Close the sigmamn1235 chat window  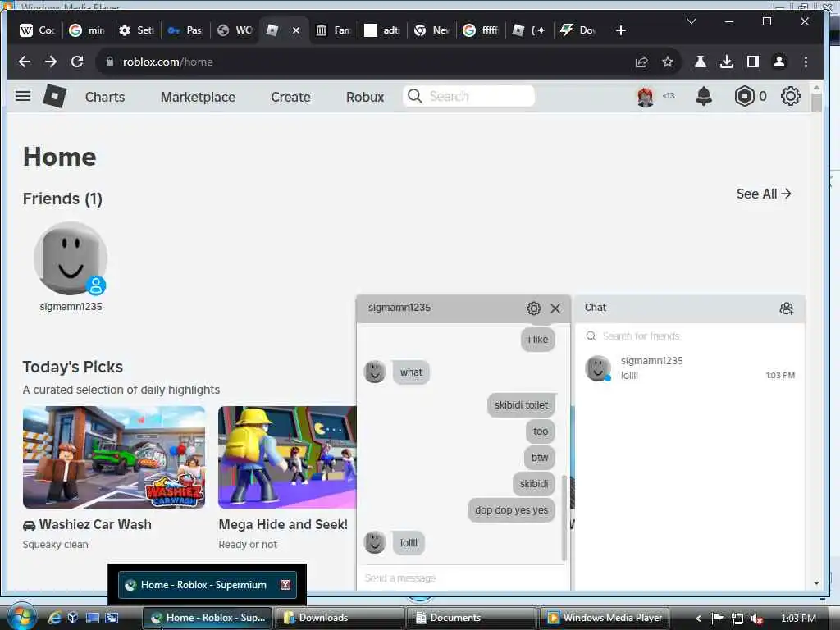tap(555, 308)
